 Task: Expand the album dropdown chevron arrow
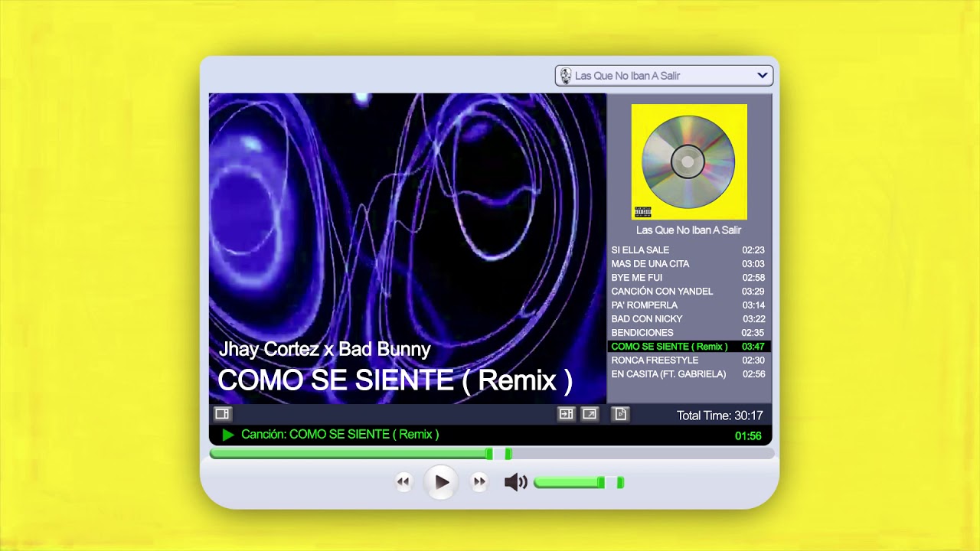tap(762, 76)
